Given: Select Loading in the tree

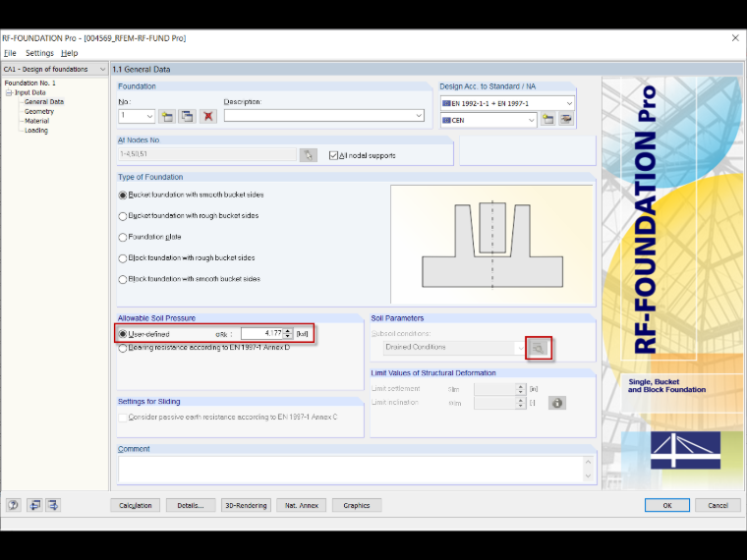Looking at the screenshot, I should click(x=36, y=131).
